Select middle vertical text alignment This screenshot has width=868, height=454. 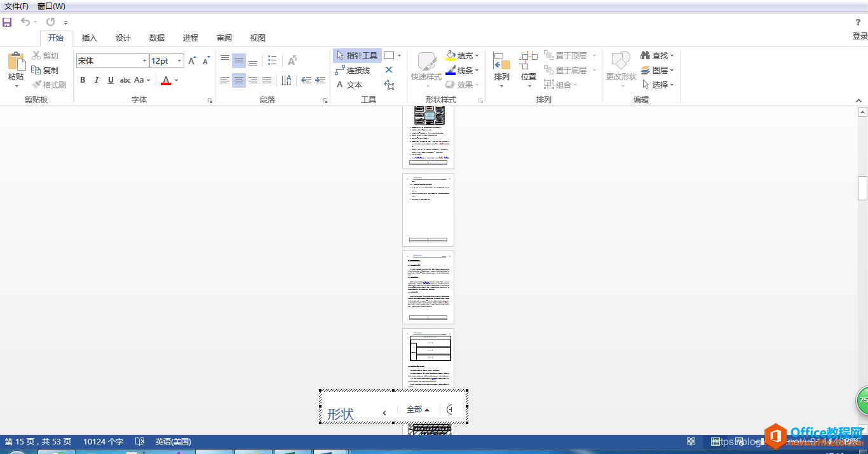point(239,60)
